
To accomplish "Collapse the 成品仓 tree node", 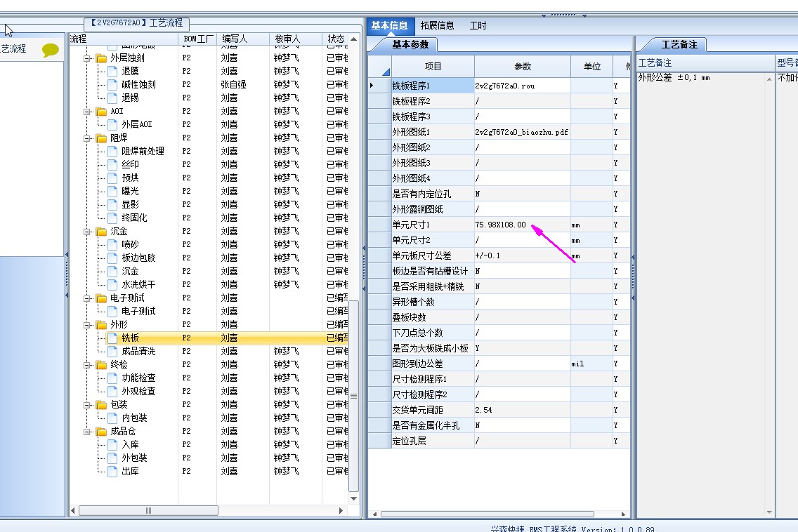I will (87, 432).
